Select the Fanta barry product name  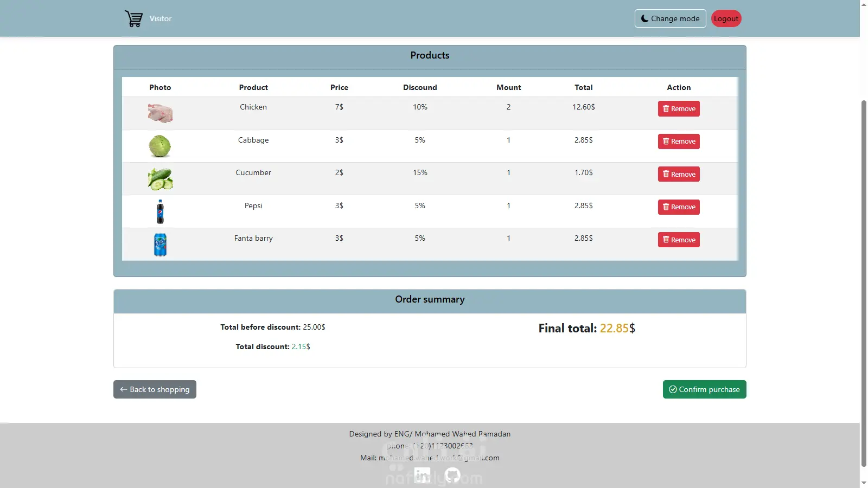coord(253,238)
